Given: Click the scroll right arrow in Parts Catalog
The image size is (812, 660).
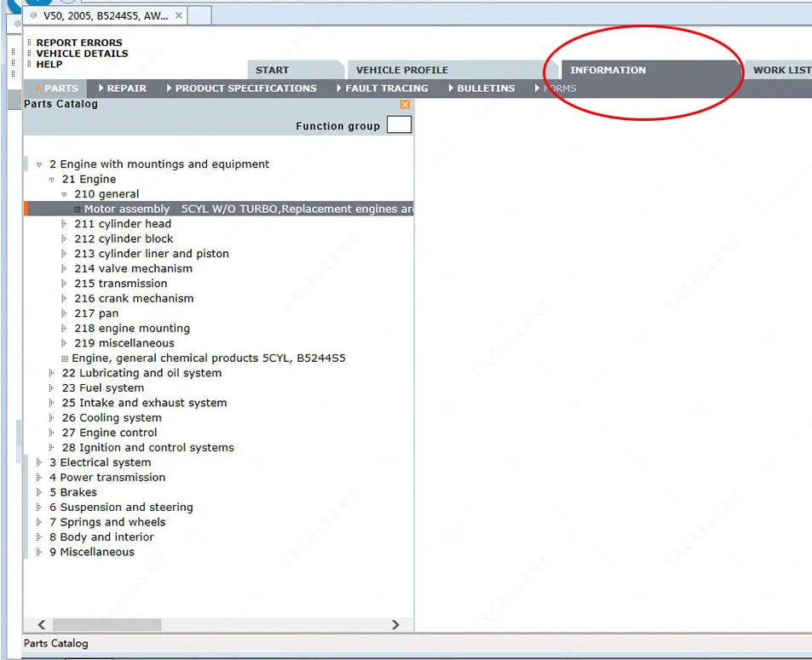Looking at the screenshot, I should (x=395, y=625).
